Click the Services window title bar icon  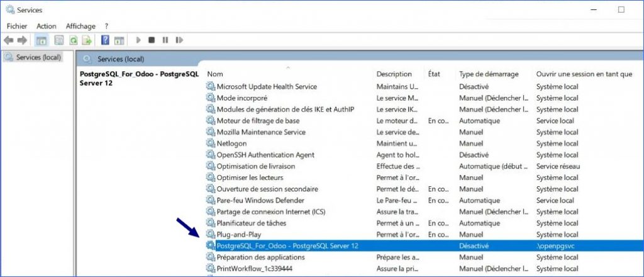point(10,9)
